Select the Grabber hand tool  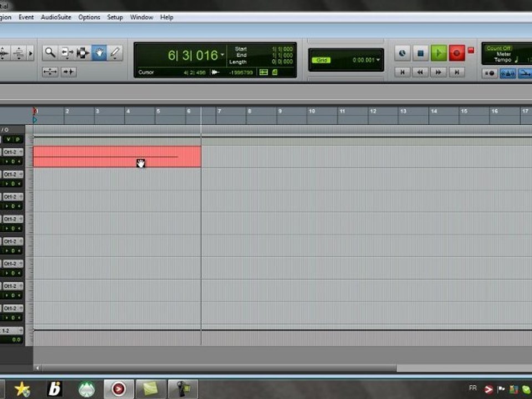99,53
